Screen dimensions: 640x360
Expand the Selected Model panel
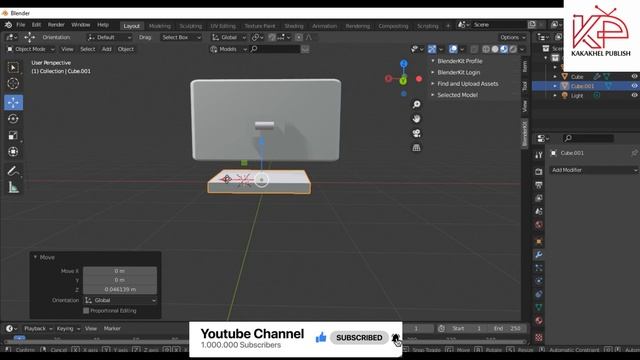(x=458, y=95)
